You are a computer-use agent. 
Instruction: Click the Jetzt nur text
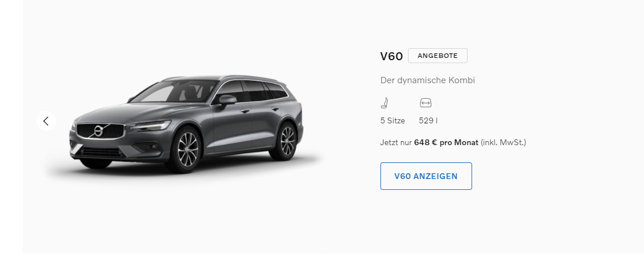(396, 143)
